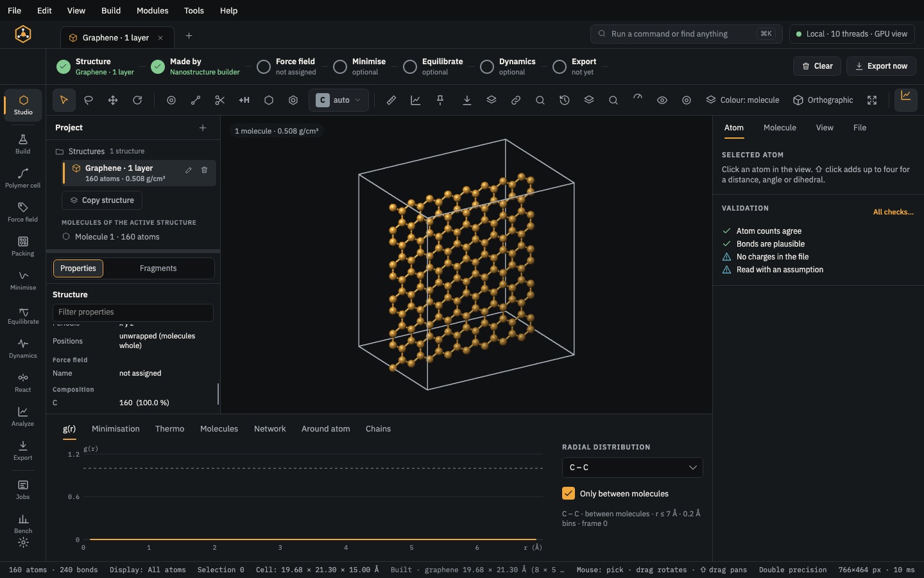Collapse the Structures folder row
924x578 pixels.
coord(133,152)
